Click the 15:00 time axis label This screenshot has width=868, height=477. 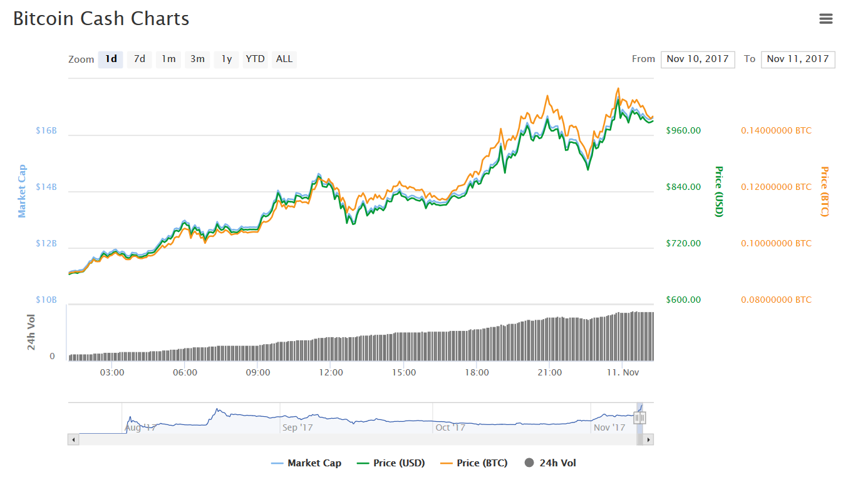pos(404,372)
